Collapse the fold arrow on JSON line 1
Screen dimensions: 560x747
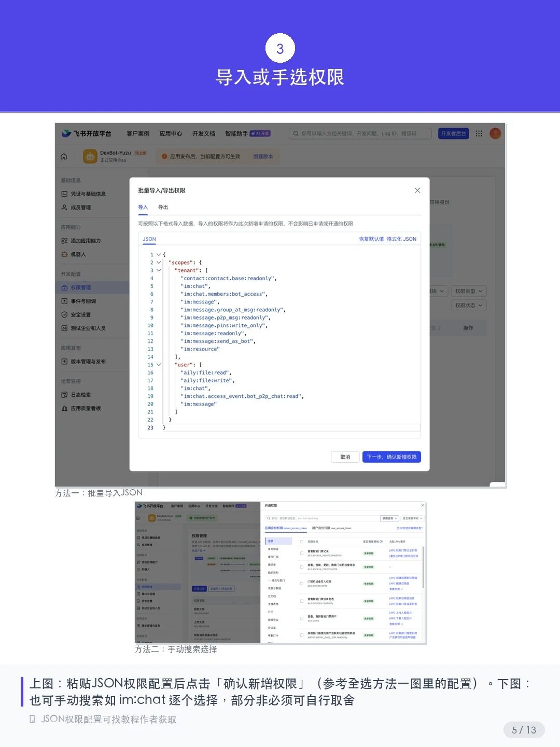point(159,255)
